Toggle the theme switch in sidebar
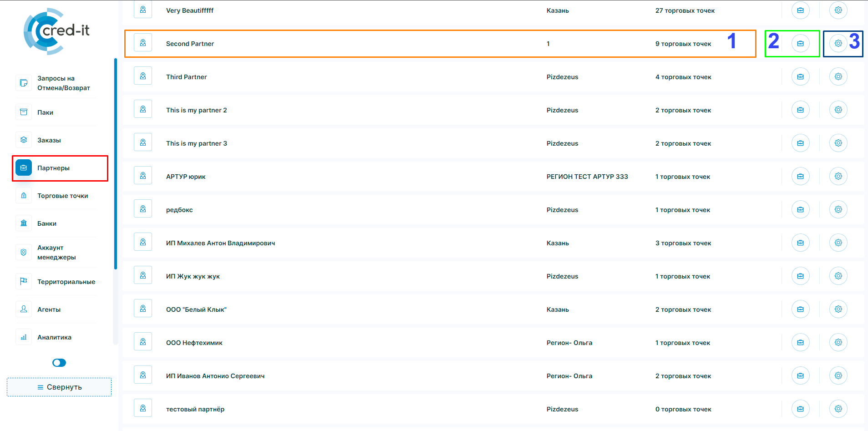Viewport: 868px width, 431px height. [x=59, y=363]
